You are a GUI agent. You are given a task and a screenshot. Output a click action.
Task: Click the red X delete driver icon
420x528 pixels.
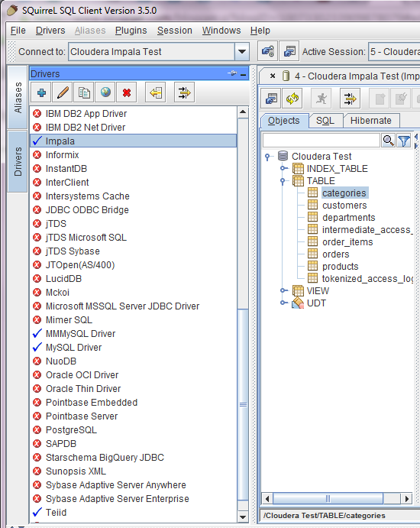click(x=127, y=92)
